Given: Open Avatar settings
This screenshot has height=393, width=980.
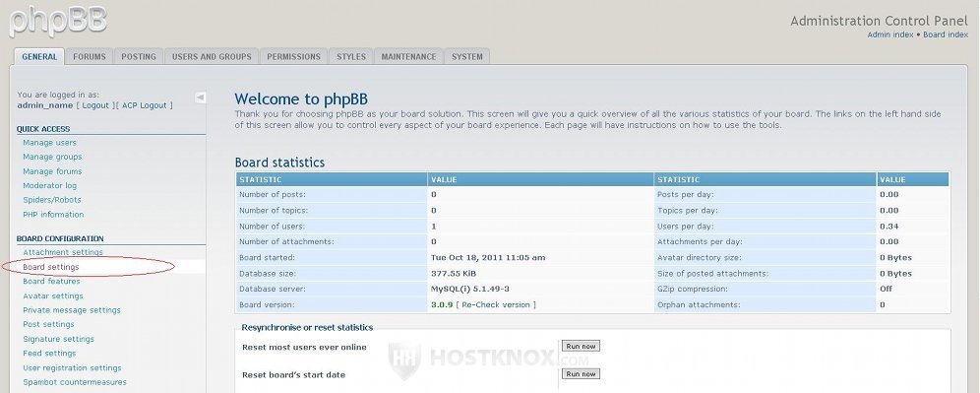Looking at the screenshot, I should point(53,296).
